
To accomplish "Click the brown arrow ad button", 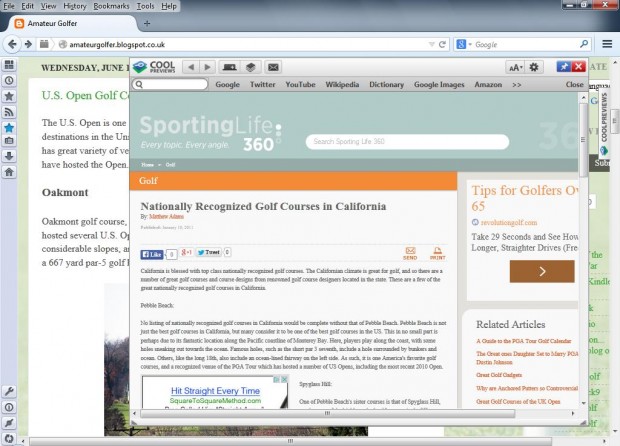I will tap(542, 271).
